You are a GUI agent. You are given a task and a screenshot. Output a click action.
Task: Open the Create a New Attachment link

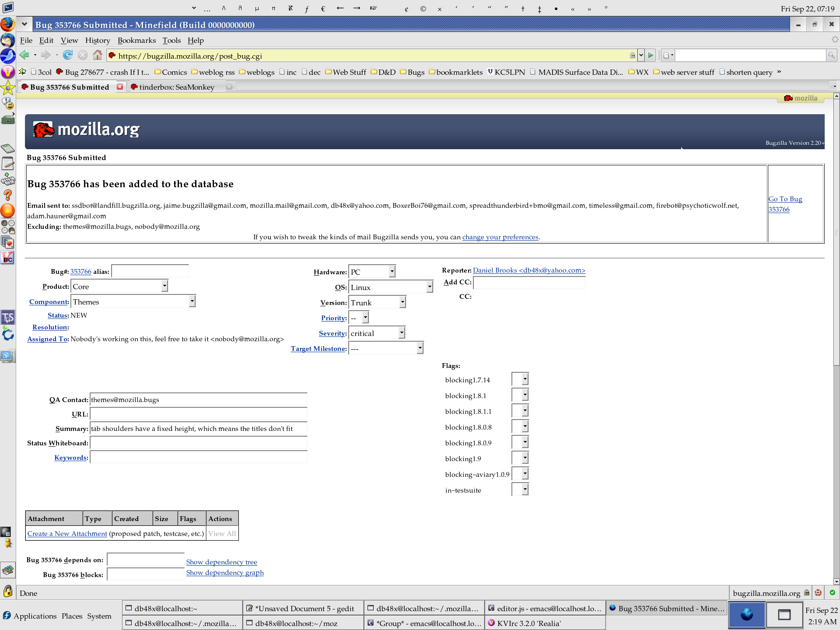(x=67, y=533)
